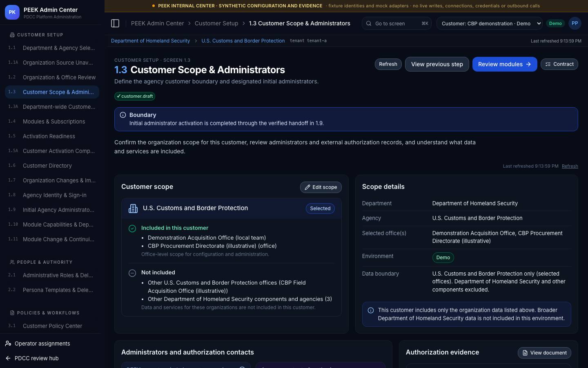Open the customer selector dropdown
Viewport: 588px width, 368px height.
point(490,23)
